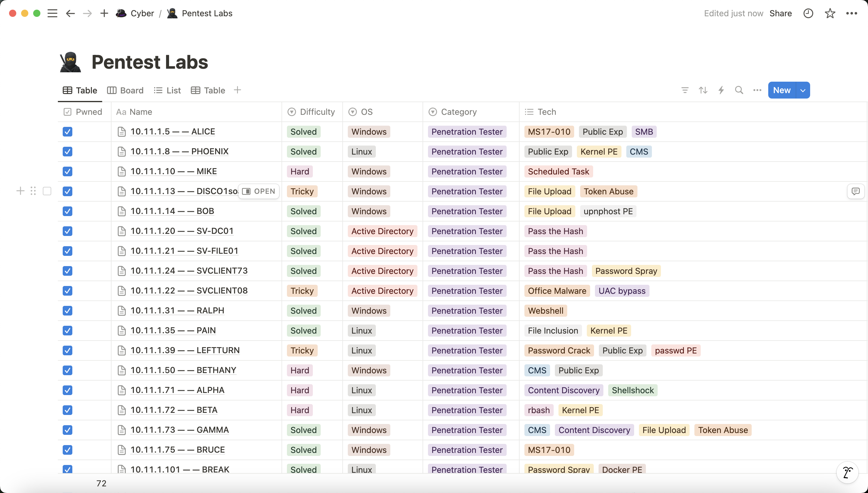Add a row with the plus handle
This screenshot has width=868, height=493.
pyautogui.click(x=20, y=191)
